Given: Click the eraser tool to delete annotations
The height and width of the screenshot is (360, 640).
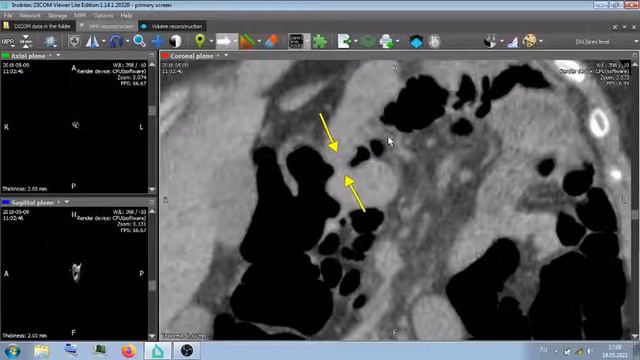Looking at the screenshot, I should pos(271,41).
